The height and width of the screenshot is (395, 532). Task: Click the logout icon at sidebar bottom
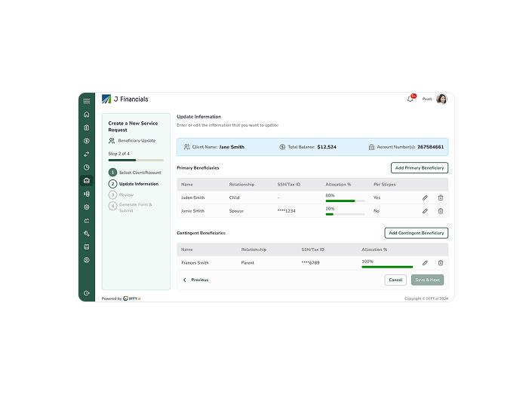tap(87, 292)
